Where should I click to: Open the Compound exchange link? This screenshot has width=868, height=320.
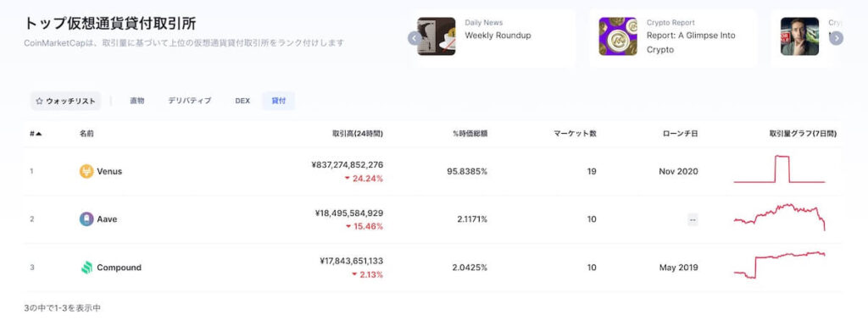pyautogui.click(x=119, y=268)
